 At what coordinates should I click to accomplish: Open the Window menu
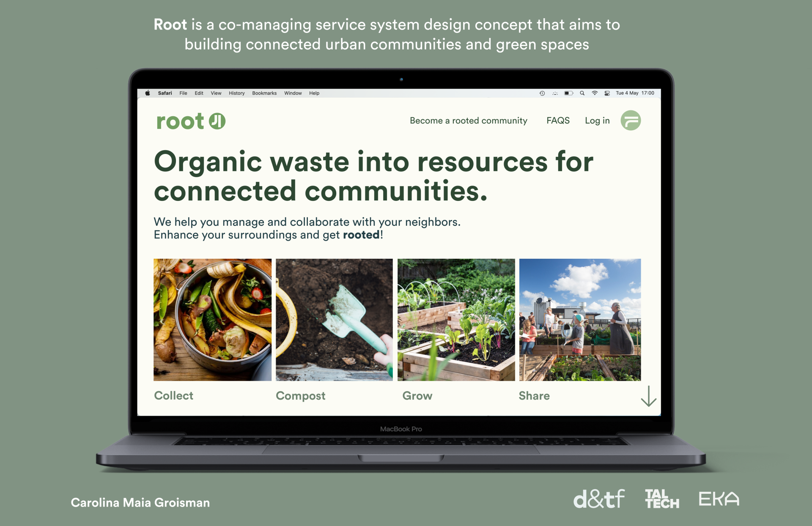(293, 93)
